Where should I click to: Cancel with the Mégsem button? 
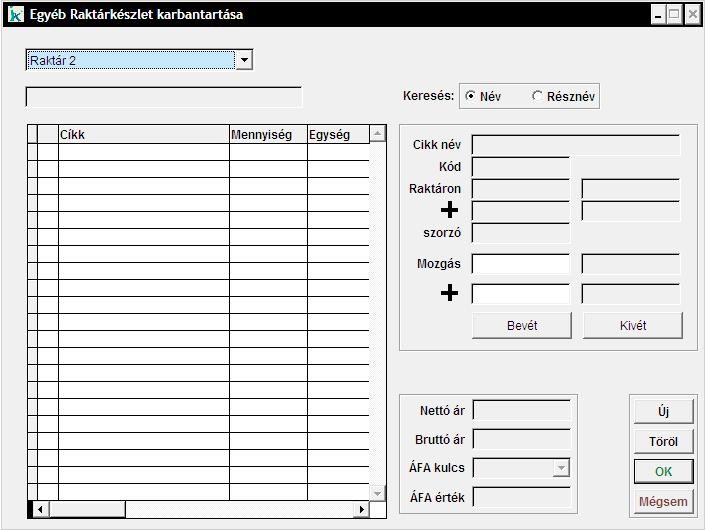[x=663, y=501]
